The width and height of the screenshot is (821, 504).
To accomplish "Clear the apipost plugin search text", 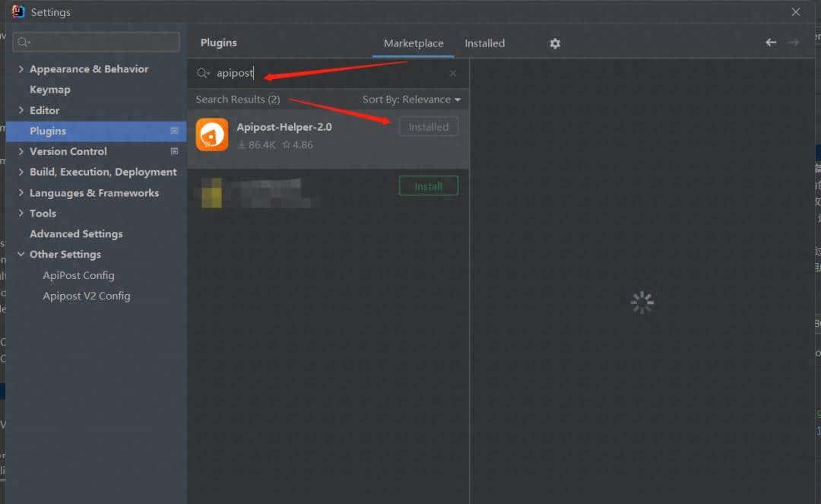I will [453, 73].
